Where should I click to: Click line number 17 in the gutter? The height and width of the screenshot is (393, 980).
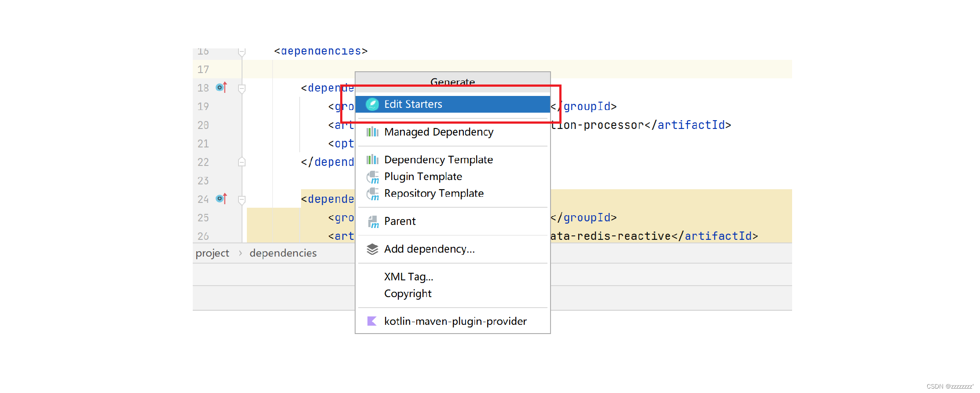click(x=203, y=70)
